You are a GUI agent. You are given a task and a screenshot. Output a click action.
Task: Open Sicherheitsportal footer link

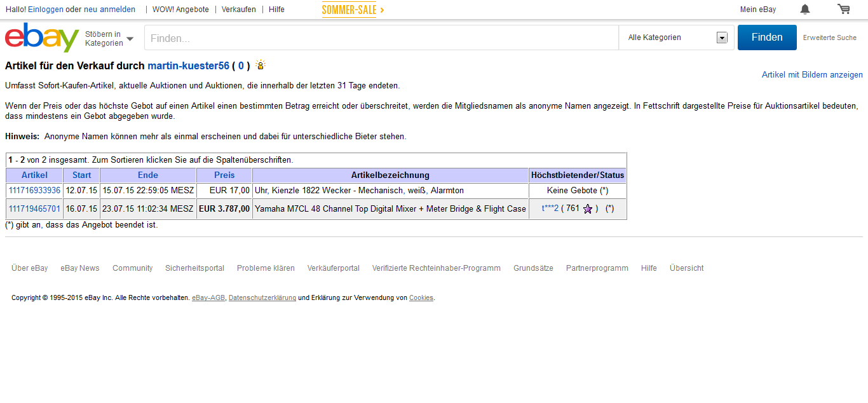(194, 268)
